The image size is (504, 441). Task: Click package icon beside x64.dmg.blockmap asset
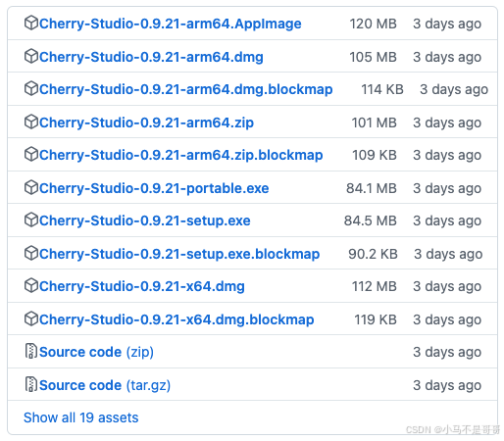(31, 319)
